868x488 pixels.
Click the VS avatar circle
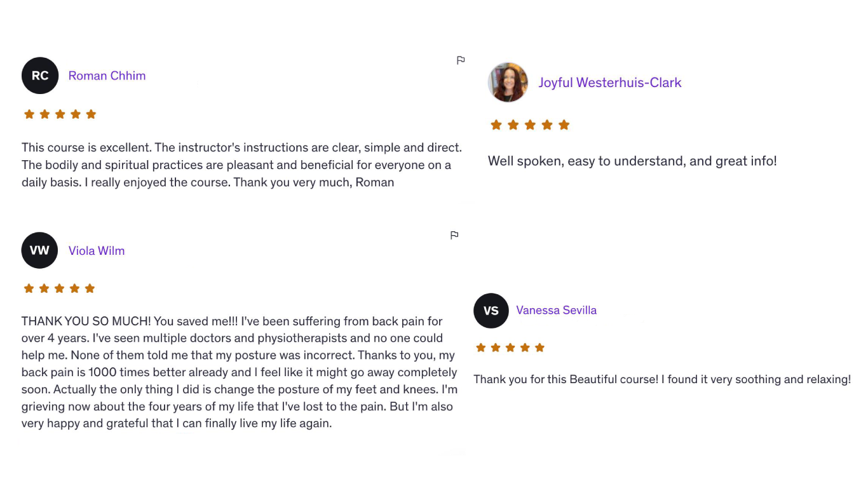click(491, 311)
